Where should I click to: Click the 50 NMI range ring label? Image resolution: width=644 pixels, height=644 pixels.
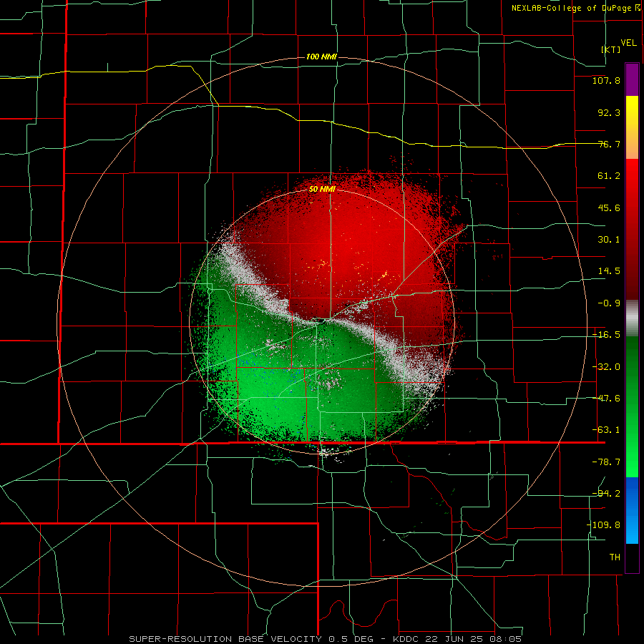pos(322,190)
